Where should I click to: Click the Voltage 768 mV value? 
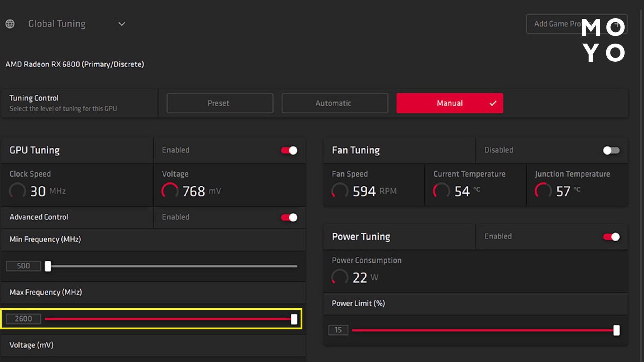[202, 191]
